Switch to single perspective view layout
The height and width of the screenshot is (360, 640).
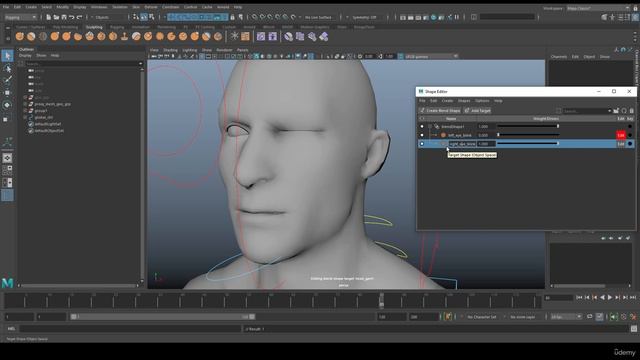7,158
